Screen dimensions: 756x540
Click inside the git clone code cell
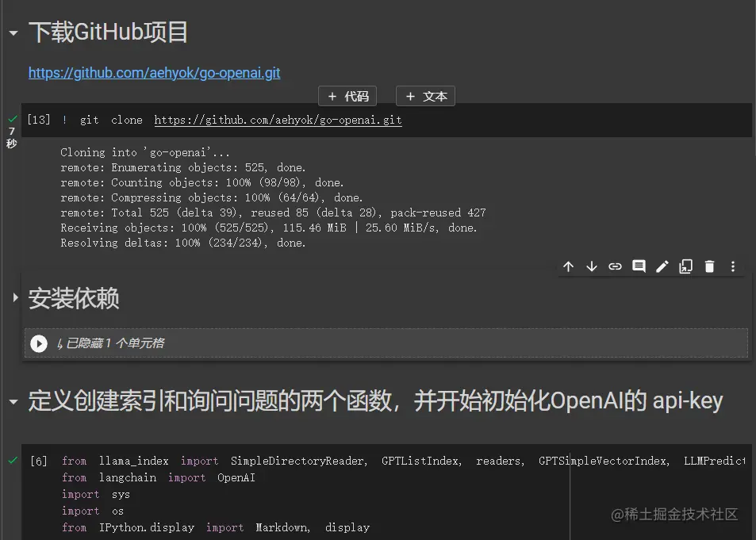coord(386,120)
